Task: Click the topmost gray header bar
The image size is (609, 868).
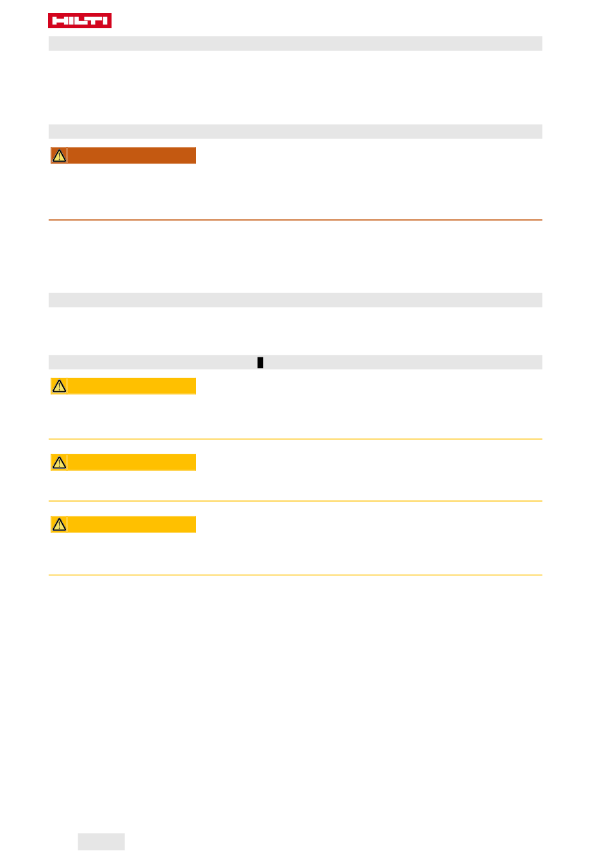Action: point(295,44)
